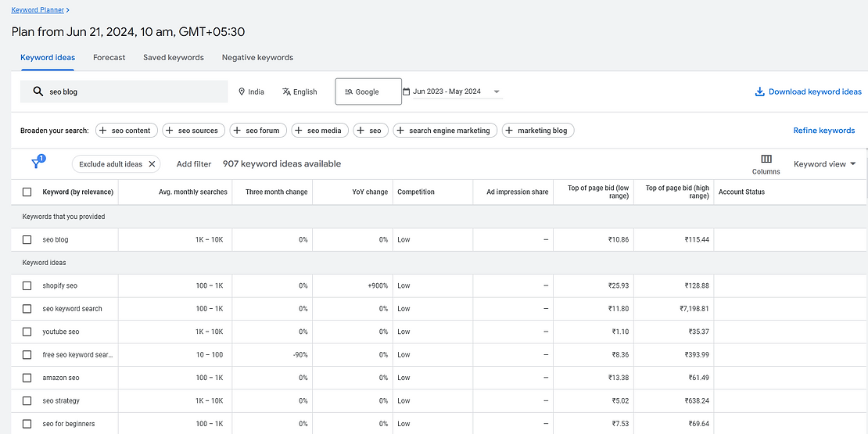Add the 'marketing blog' suggestion
This screenshot has height=434, width=868.
538,131
